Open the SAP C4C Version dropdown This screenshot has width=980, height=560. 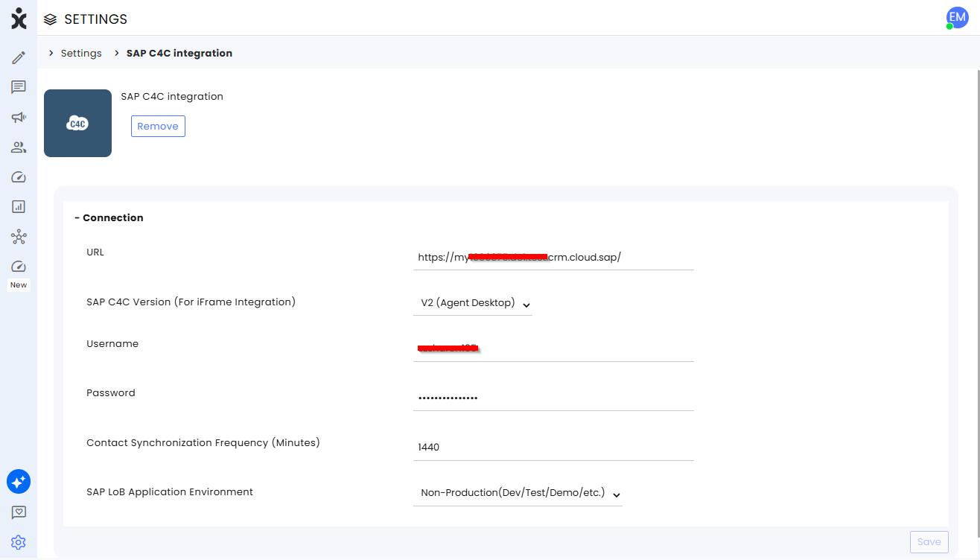point(473,303)
